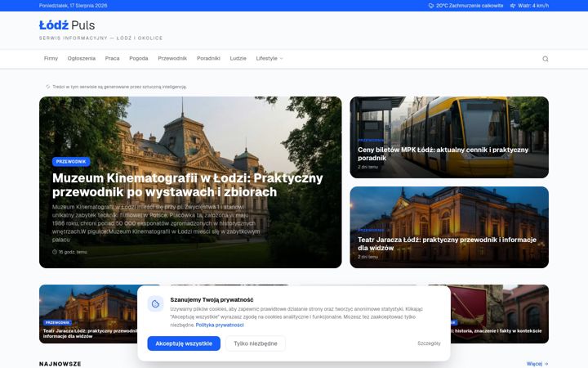Image resolution: width=588 pixels, height=368 pixels.
Task: Open the 'Polityka prywatności' link
Action: 220,325
